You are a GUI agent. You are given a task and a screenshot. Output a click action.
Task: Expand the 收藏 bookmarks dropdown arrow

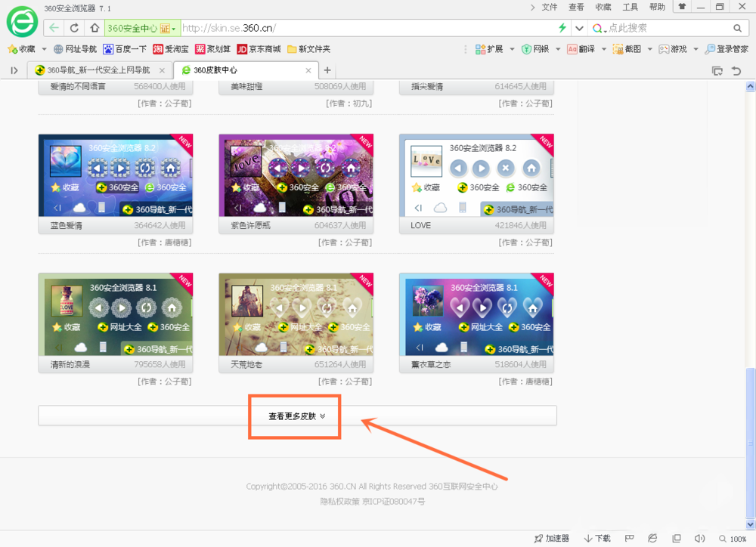tap(44, 48)
